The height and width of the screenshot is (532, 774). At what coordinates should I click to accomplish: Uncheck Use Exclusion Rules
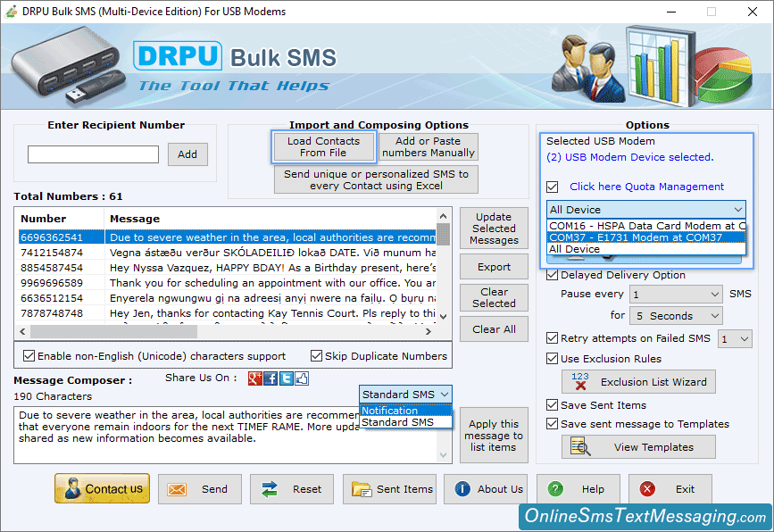553,359
